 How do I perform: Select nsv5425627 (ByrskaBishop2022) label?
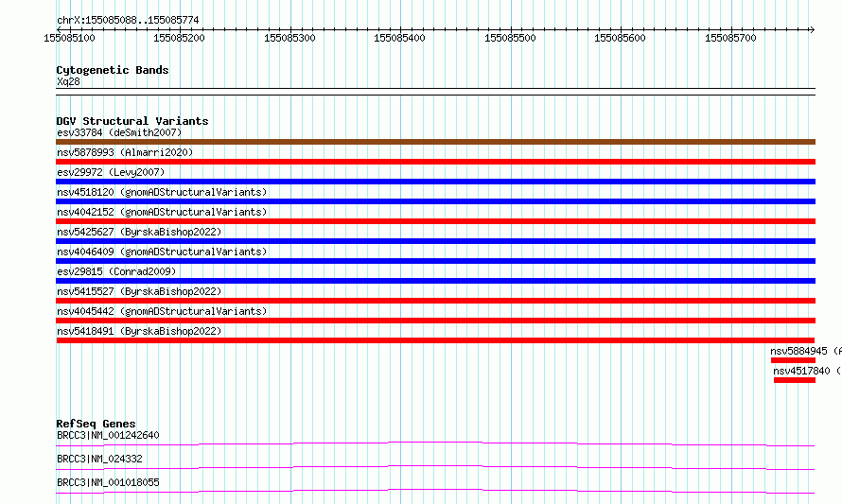(x=139, y=232)
